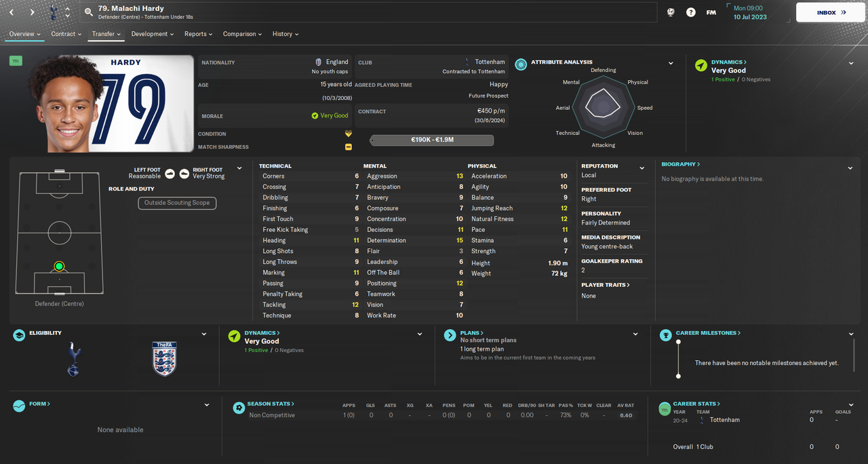Image resolution: width=868 pixels, height=464 pixels.
Task: Click the Very Good morale check icon
Action: pyautogui.click(x=315, y=115)
